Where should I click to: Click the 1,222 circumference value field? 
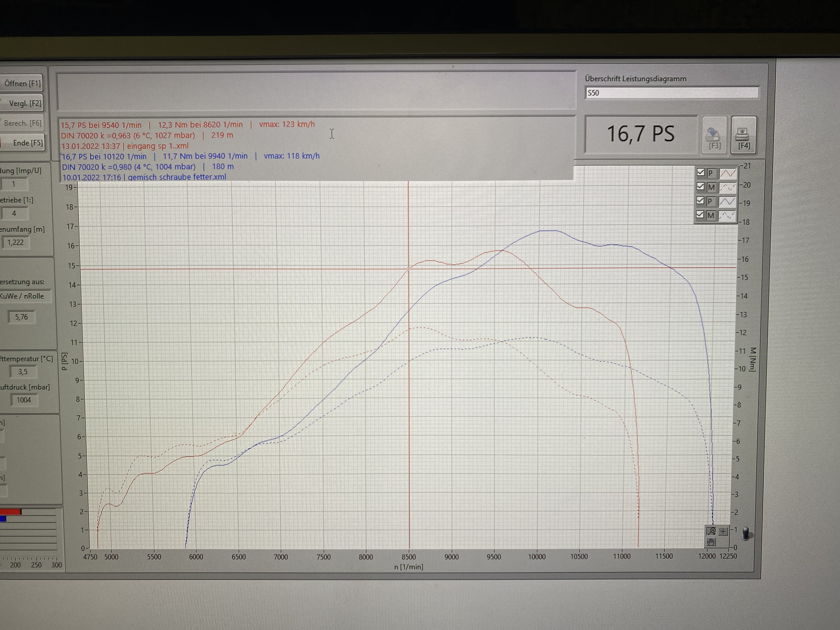(x=16, y=242)
